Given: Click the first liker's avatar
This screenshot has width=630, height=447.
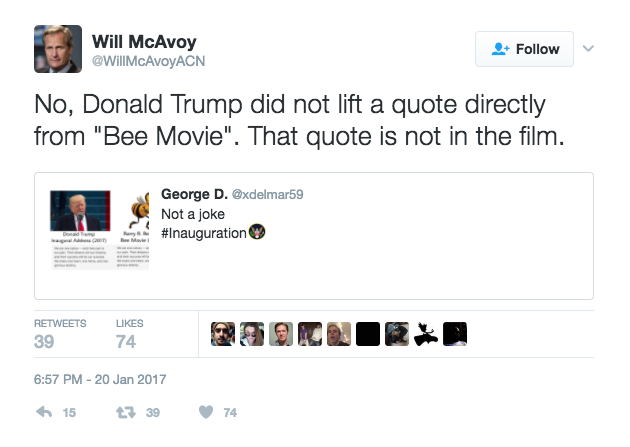Looking at the screenshot, I should click(x=224, y=334).
